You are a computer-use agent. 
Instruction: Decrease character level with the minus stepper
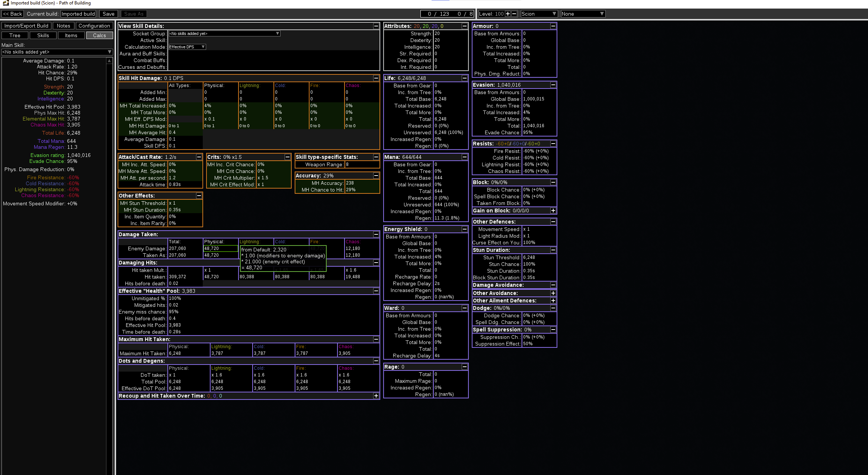(514, 14)
